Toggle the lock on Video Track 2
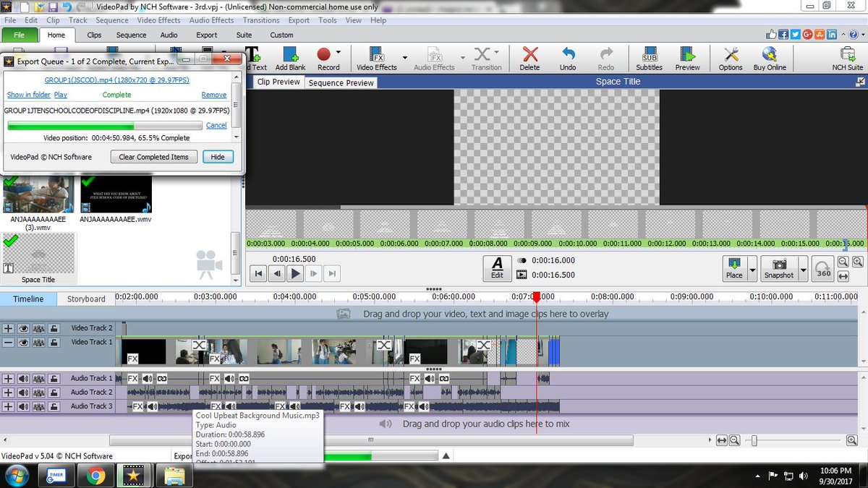The height and width of the screenshot is (488, 868). tap(54, 328)
